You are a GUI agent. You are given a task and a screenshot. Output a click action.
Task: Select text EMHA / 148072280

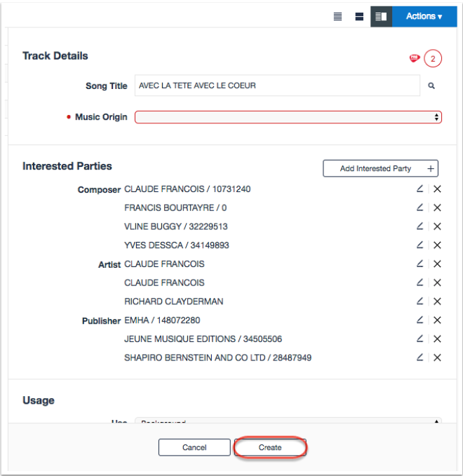[162, 320]
